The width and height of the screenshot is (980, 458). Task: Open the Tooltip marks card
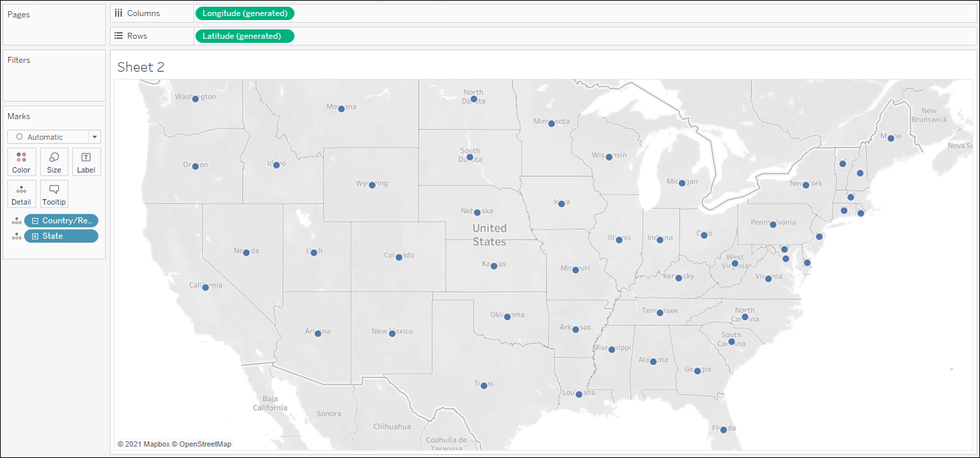[x=54, y=194]
